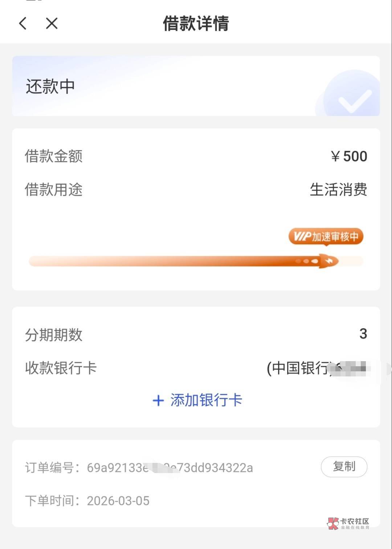Click the 卡农社区 watermark logo
The width and height of the screenshot is (392, 549).
click(x=348, y=523)
